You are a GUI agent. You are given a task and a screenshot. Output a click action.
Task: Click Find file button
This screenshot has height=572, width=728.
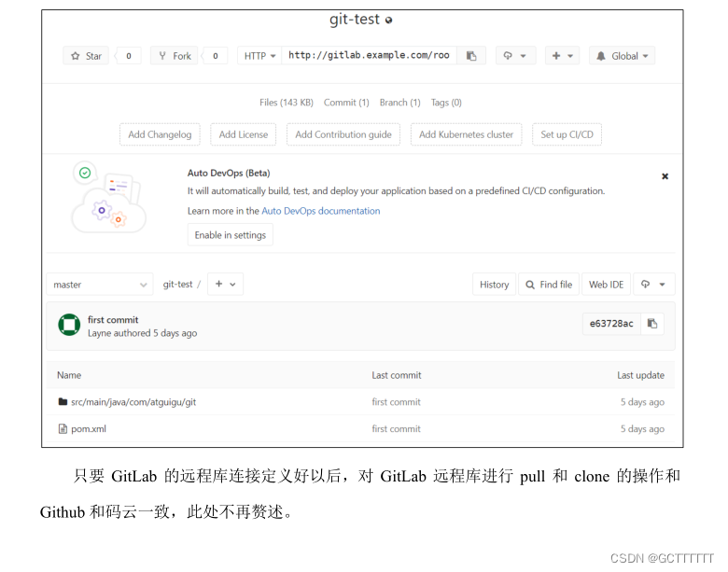point(549,285)
